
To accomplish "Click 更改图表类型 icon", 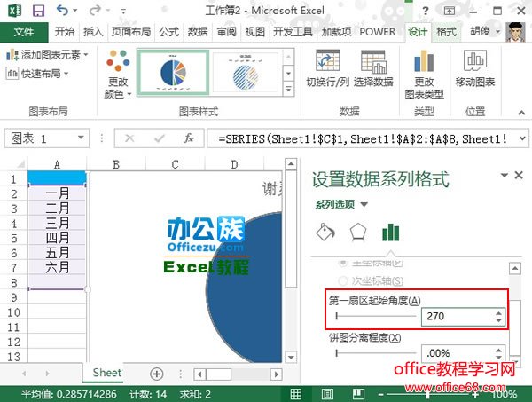I will click(x=424, y=61).
